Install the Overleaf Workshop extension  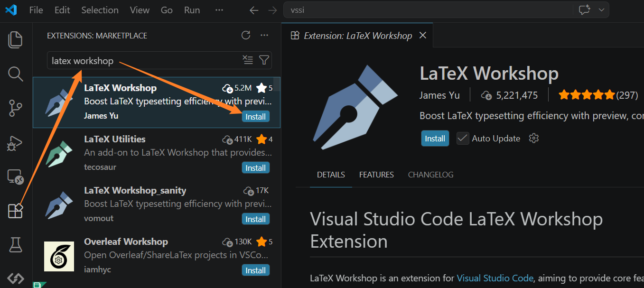pyautogui.click(x=255, y=270)
